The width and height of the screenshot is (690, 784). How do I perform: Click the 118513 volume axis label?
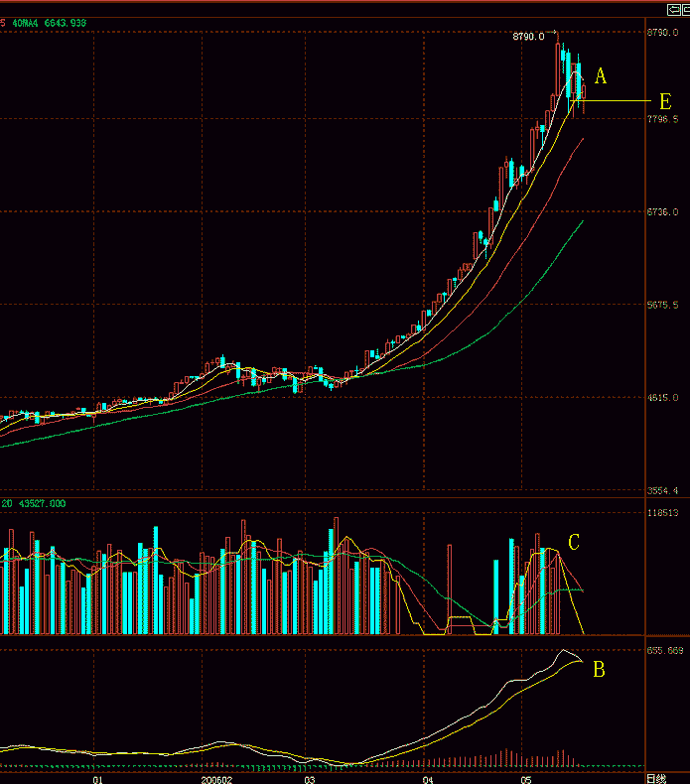click(x=662, y=513)
